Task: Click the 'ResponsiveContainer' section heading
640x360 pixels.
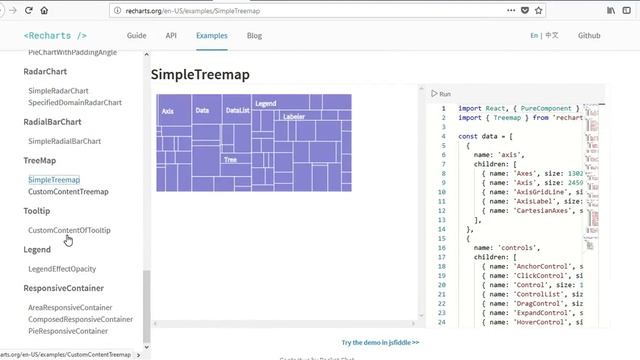Action: (x=63, y=288)
